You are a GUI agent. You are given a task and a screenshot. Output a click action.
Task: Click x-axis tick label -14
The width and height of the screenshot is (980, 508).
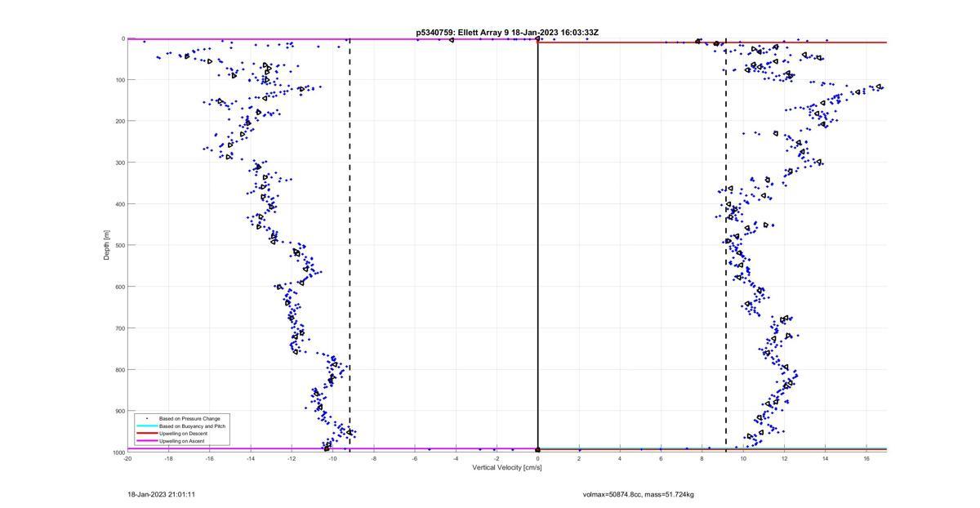point(251,458)
